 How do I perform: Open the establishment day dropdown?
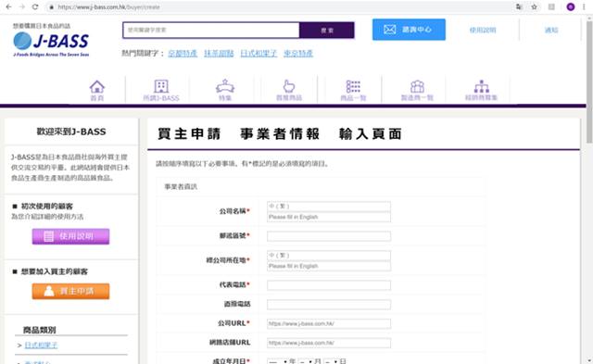331,362
